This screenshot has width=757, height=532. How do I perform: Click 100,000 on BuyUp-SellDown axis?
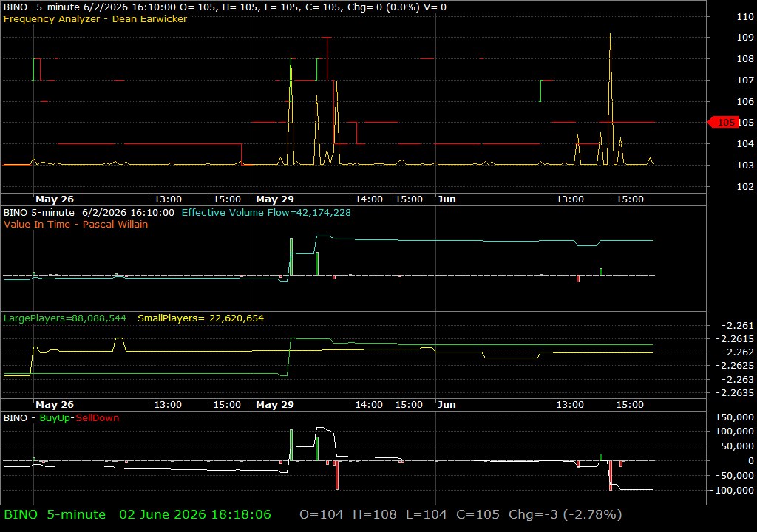(x=734, y=431)
